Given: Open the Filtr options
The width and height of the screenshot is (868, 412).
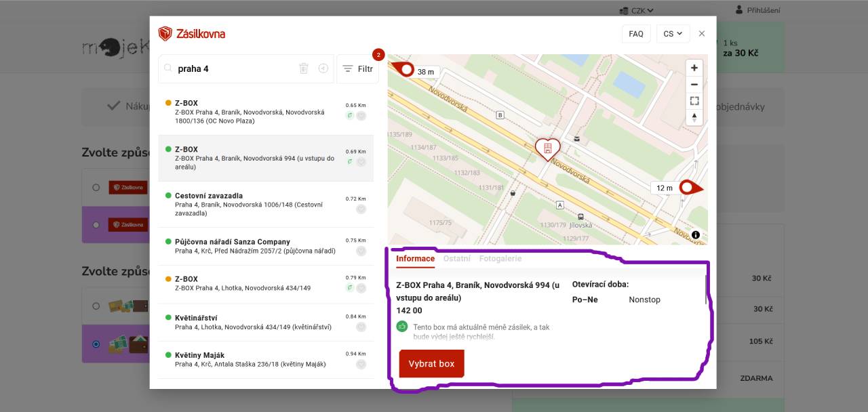Looking at the screenshot, I should (x=358, y=69).
